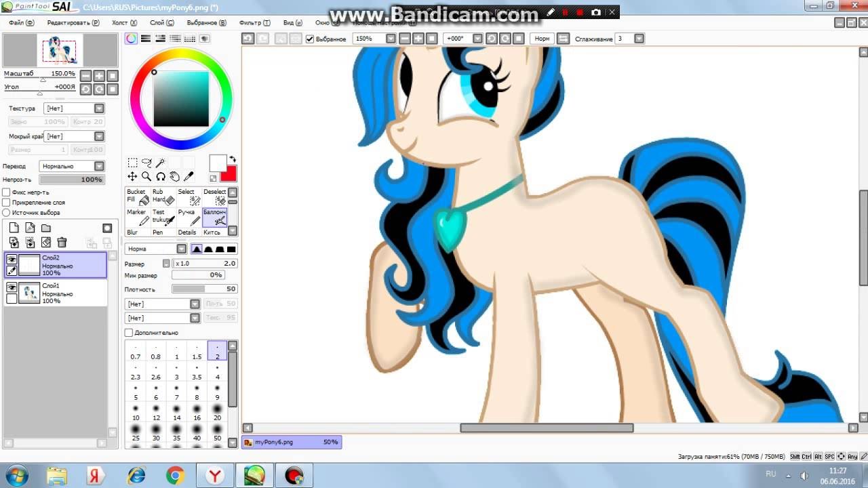Click the Норм button in the toolbar
The height and width of the screenshot is (488, 868).
[542, 39]
